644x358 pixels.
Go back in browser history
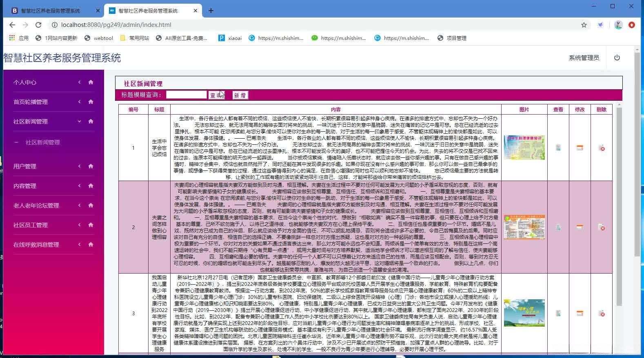[12, 25]
